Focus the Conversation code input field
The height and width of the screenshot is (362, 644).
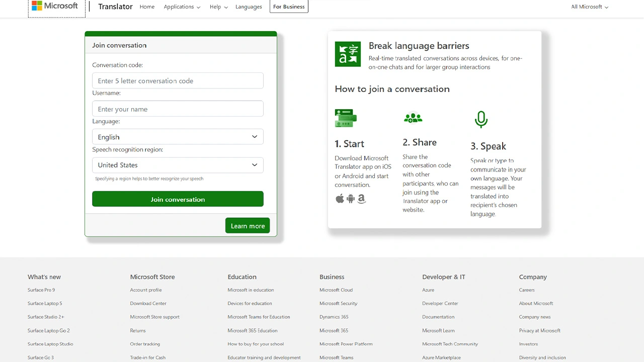click(x=178, y=81)
